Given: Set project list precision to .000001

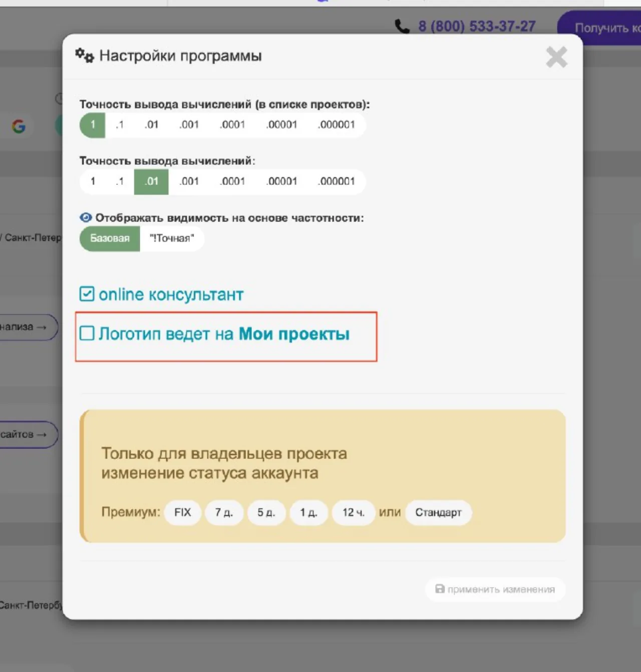Looking at the screenshot, I should (337, 125).
